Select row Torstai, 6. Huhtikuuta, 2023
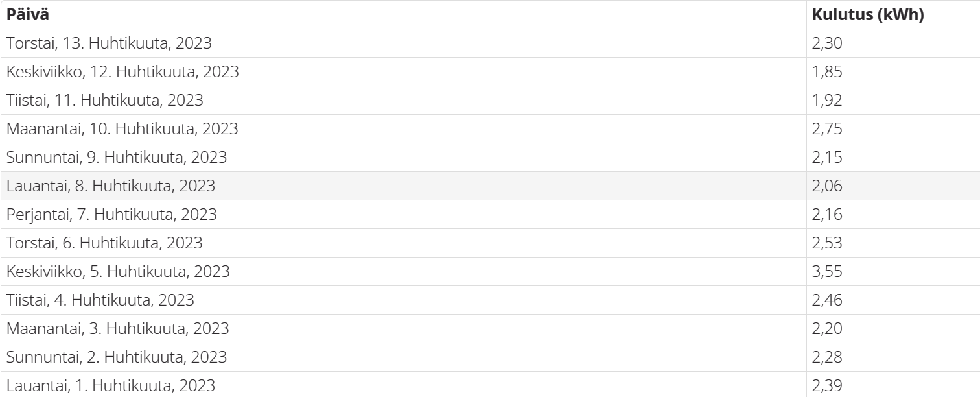 click(x=490, y=243)
